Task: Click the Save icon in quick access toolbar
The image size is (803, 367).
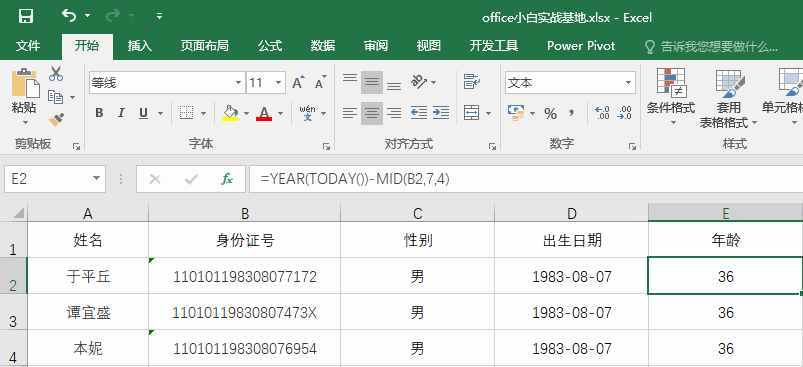Action: [x=26, y=16]
